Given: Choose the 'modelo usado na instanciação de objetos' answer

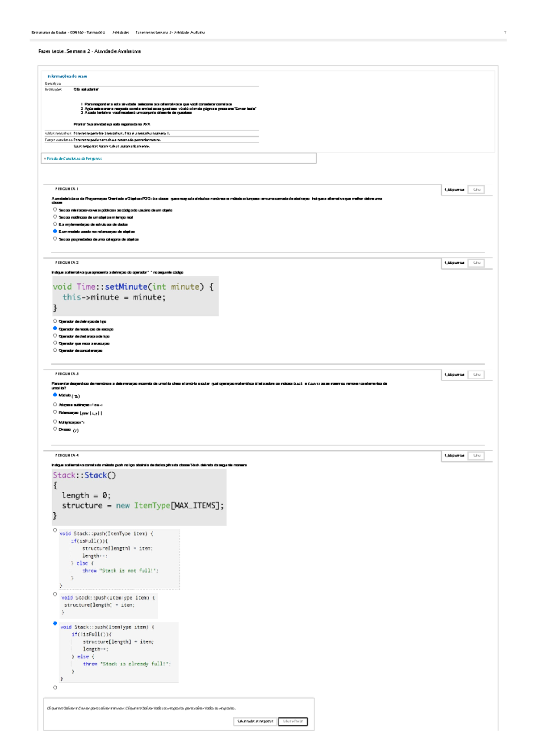Looking at the screenshot, I should [x=55, y=231].
